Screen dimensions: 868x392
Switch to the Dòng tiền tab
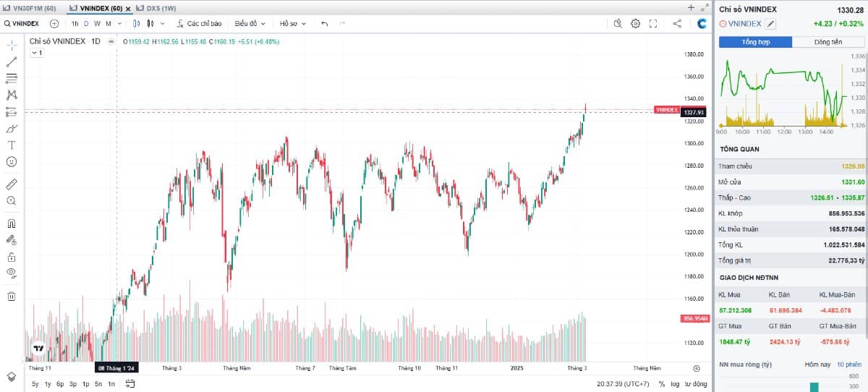click(828, 42)
